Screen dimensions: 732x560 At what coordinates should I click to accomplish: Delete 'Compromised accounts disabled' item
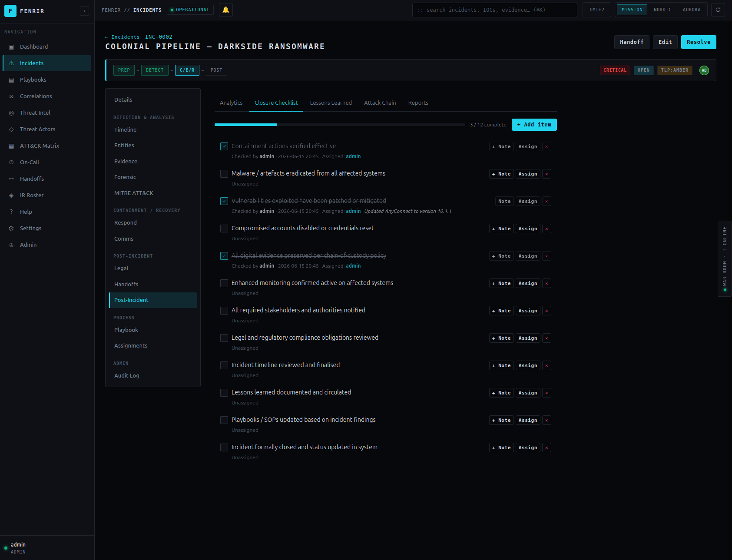(547, 229)
